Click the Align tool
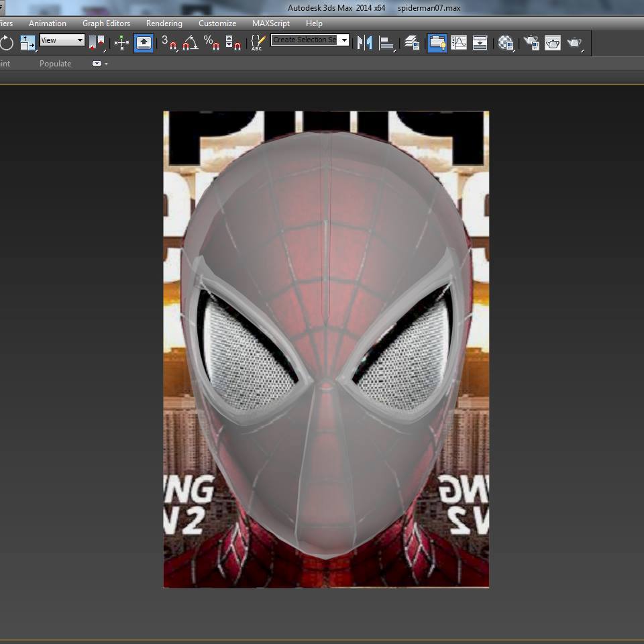Screen dimensions: 644x644 (386, 43)
